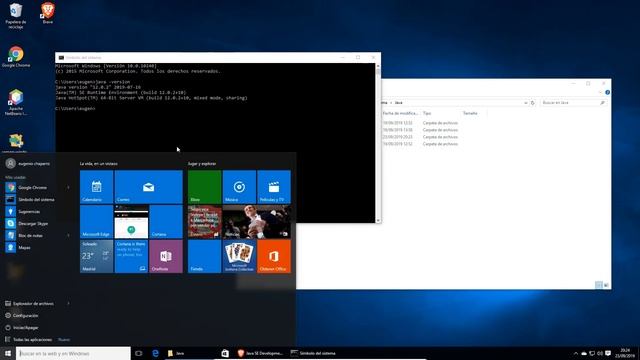Open the taskbar clock and date
Screen dimensions: 640x360
coord(625,353)
